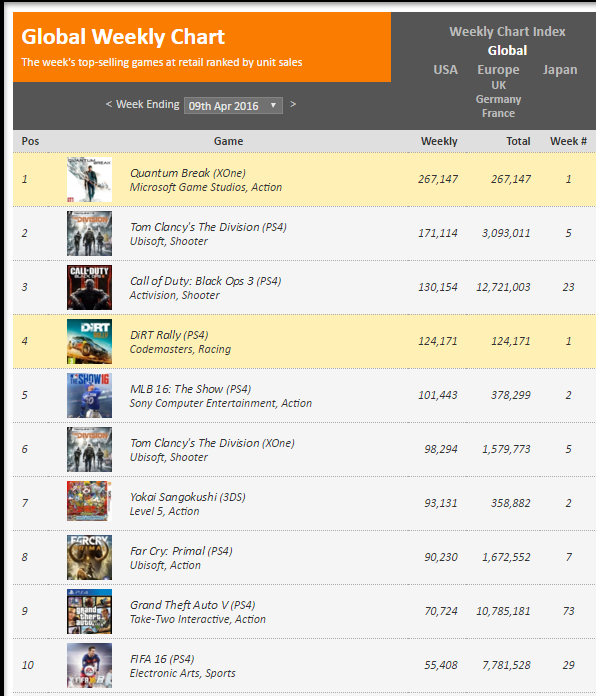Select the Global chart tab

(x=507, y=51)
